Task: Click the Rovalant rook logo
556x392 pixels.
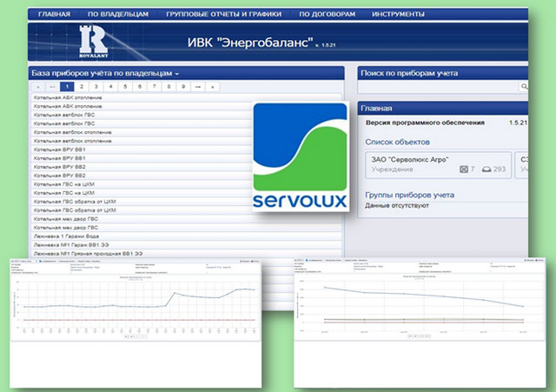Action: (x=93, y=41)
